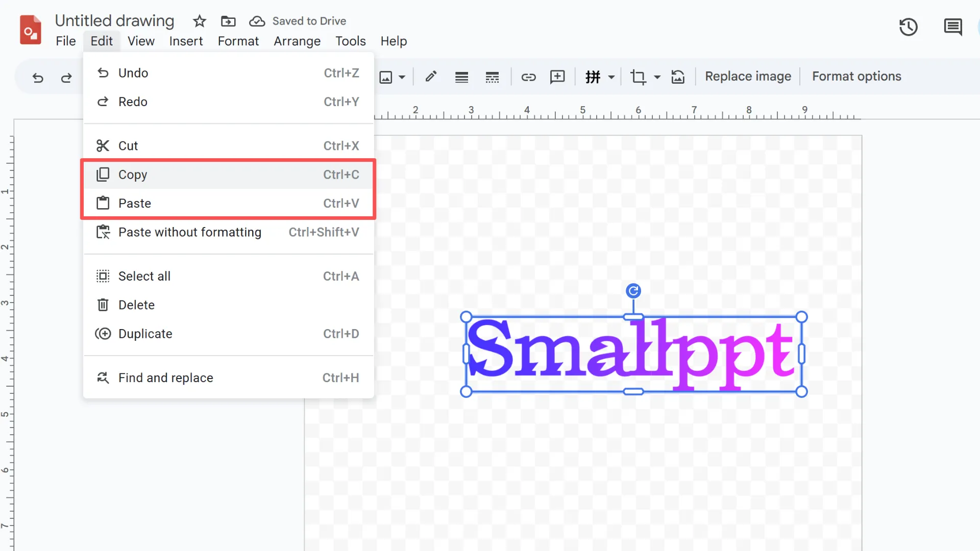Click the bottom-right resize handle of image
The image size is (980, 551).
(x=801, y=391)
